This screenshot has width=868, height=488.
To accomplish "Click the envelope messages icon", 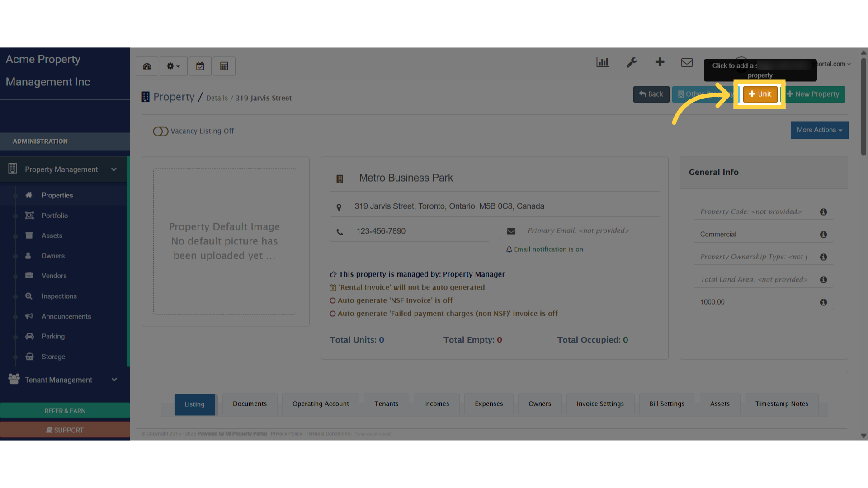I will [687, 62].
